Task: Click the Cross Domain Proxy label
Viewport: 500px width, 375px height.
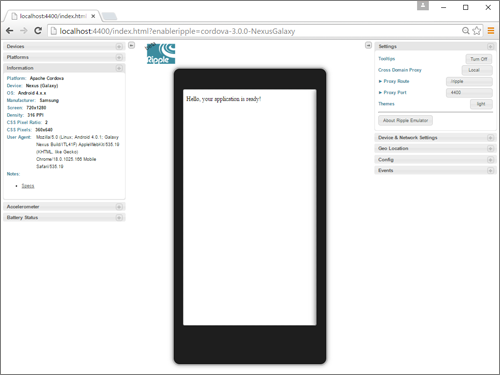Action: click(x=400, y=70)
